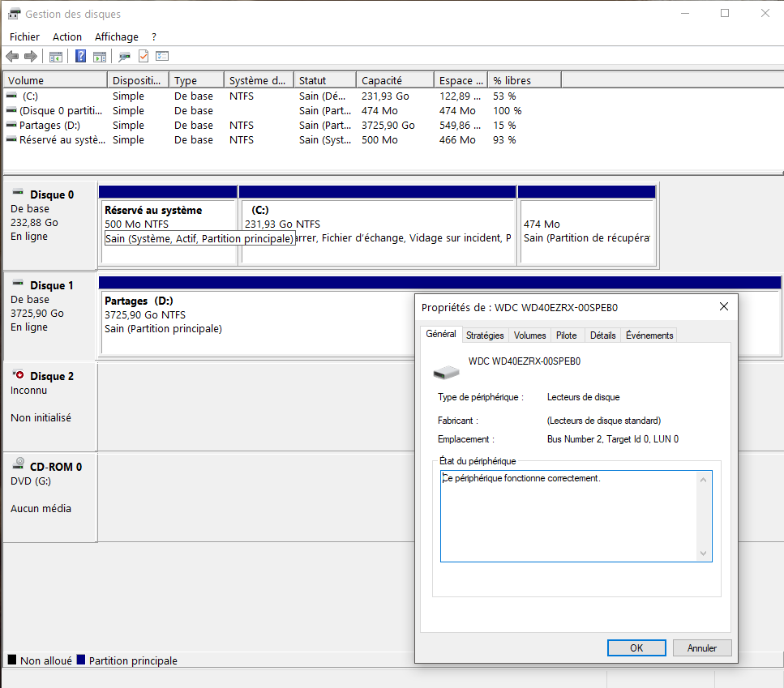Show the Détails tab
Image resolution: width=784 pixels, height=688 pixels.
pos(603,335)
